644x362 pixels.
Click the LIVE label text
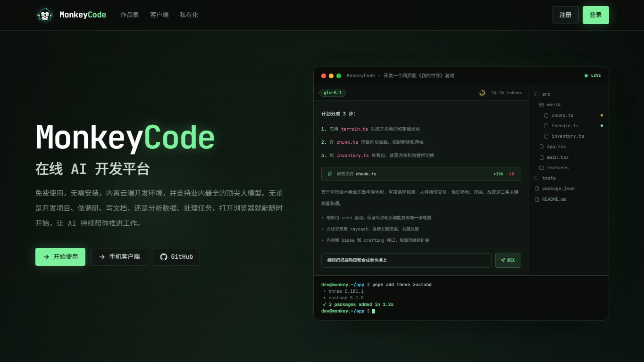pyautogui.click(x=596, y=75)
